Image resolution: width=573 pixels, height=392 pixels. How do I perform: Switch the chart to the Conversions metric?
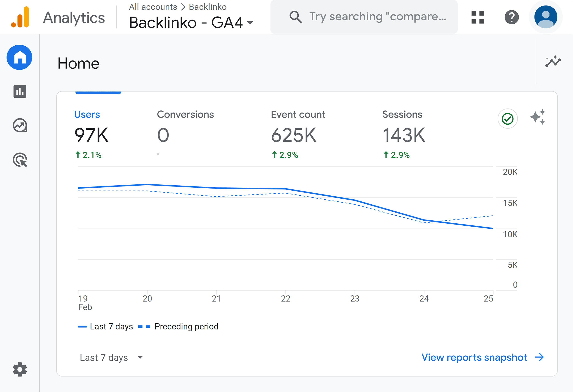click(186, 114)
